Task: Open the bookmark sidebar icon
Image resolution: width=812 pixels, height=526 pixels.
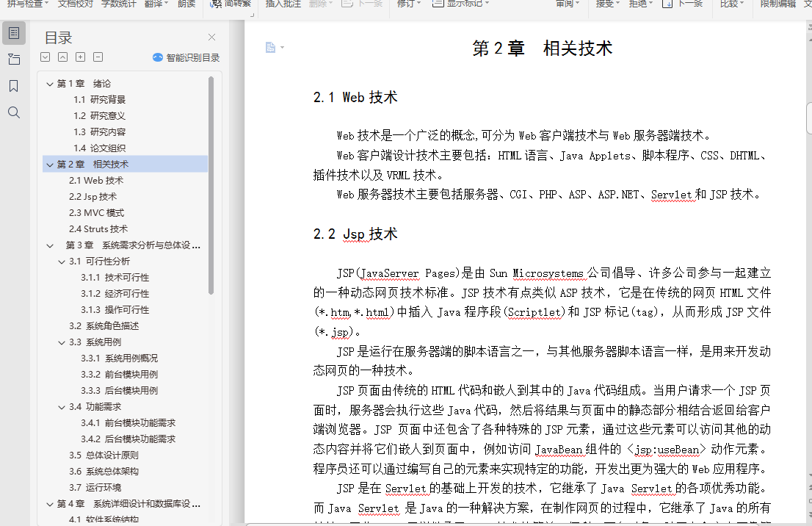Action: (14, 86)
